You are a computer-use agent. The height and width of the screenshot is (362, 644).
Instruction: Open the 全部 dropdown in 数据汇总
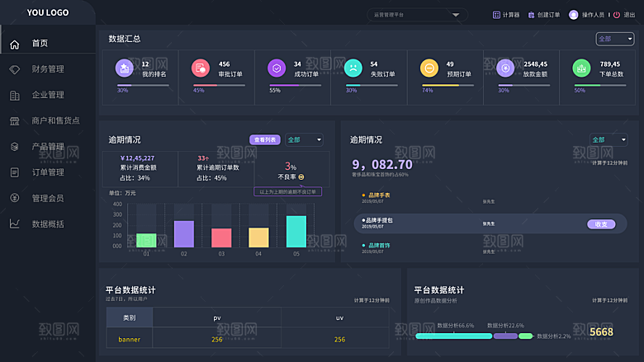click(x=615, y=39)
